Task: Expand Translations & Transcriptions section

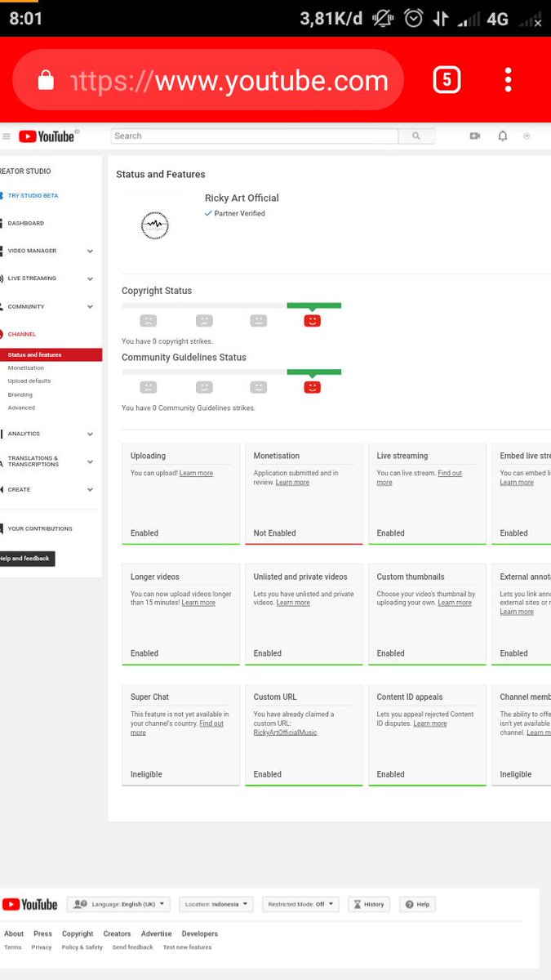Action: (x=90, y=461)
